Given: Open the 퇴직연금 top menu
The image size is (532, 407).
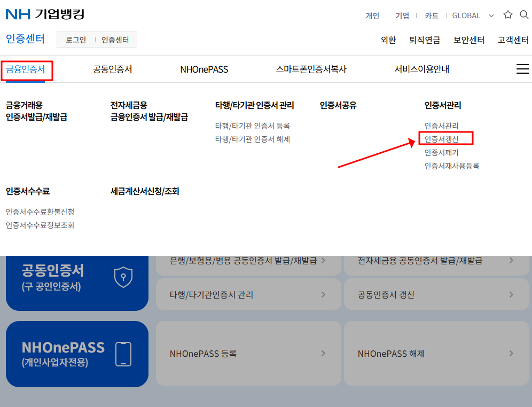Looking at the screenshot, I should pos(425,40).
